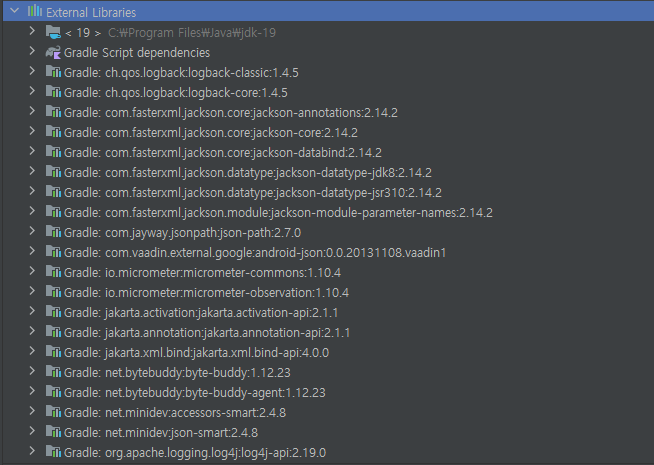This screenshot has height=465, width=654.
Task: Click library icon for jackson-module-parameter-names:2.14.2
Action: pyautogui.click(x=53, y=212)
